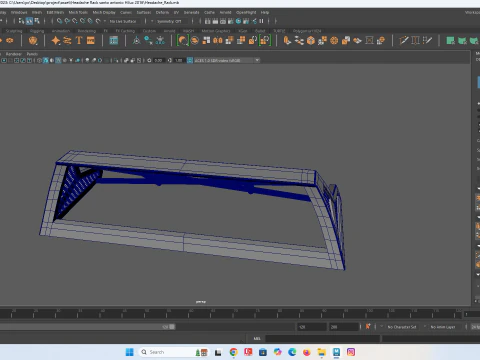
Task: Switch to the Rendering shelf tab
Action: tap(87, 31)
